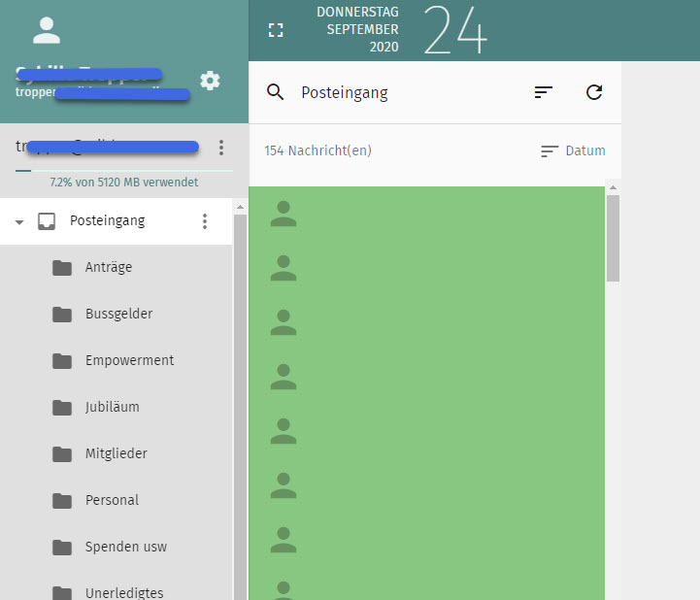Select the Empowerment folder

tap(128, 360)
